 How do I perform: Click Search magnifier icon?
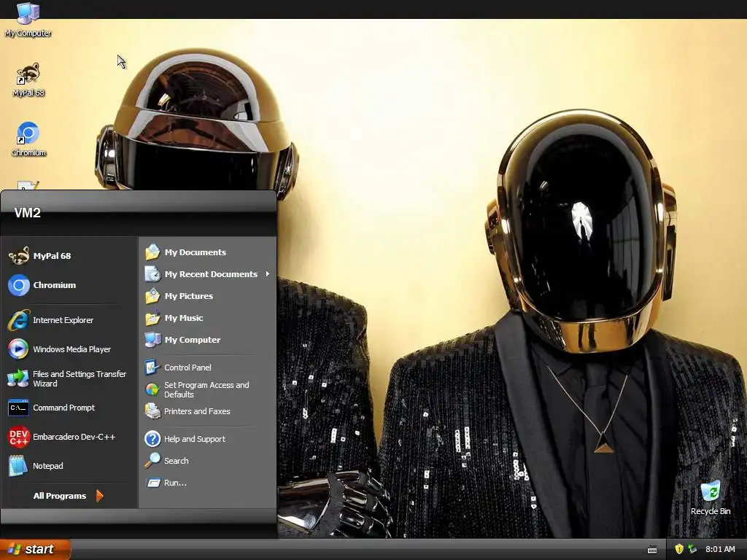point(152,461)
